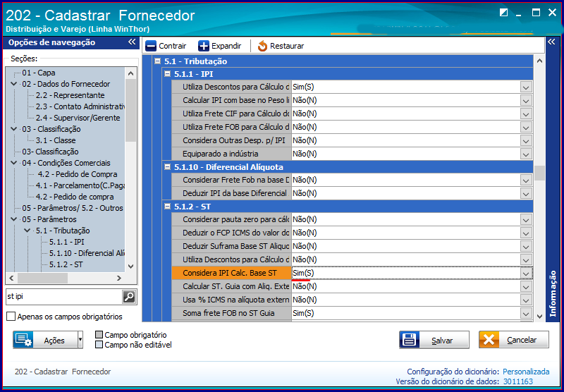Image resolution: width=564 pixels, height=392 pixels.
Task: Open Considerar pauta zero dropdown
Action: pos(526,220)
